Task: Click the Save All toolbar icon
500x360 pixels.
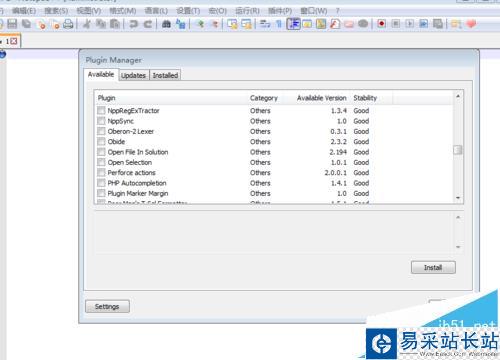Action: coord(26,24)
